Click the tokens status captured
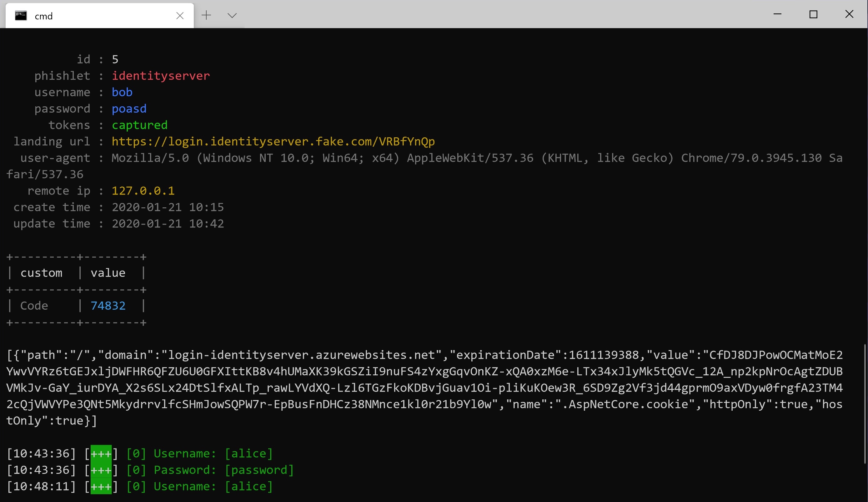The width and height of the screenshot is (868, 502). pyautogui.click(x=139, y=125)
